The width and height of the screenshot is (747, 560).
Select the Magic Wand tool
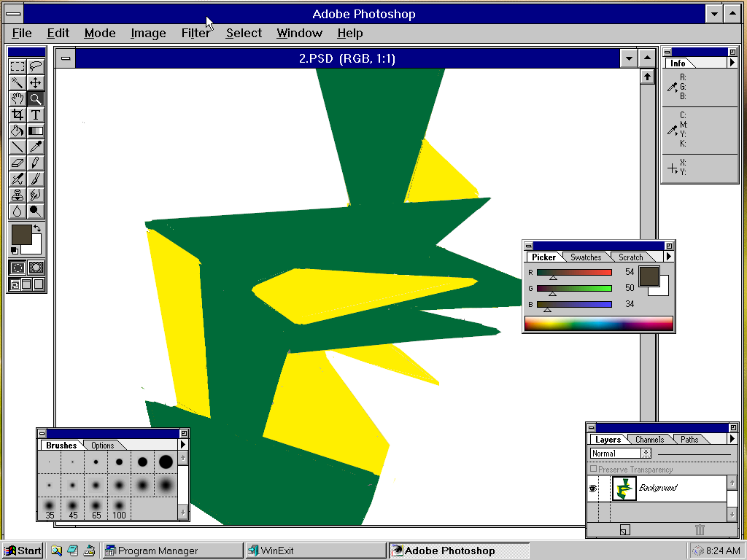click(x=18, y=82)
